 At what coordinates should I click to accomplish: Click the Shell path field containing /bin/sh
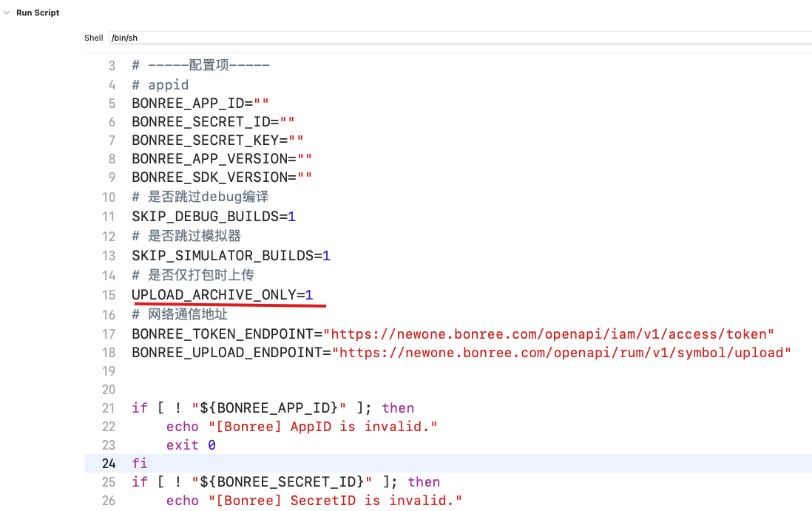(459, 38)
